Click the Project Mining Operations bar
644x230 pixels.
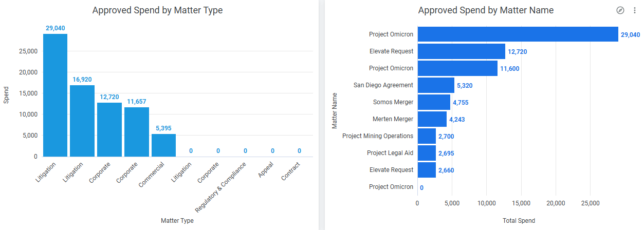click(427, 136)
